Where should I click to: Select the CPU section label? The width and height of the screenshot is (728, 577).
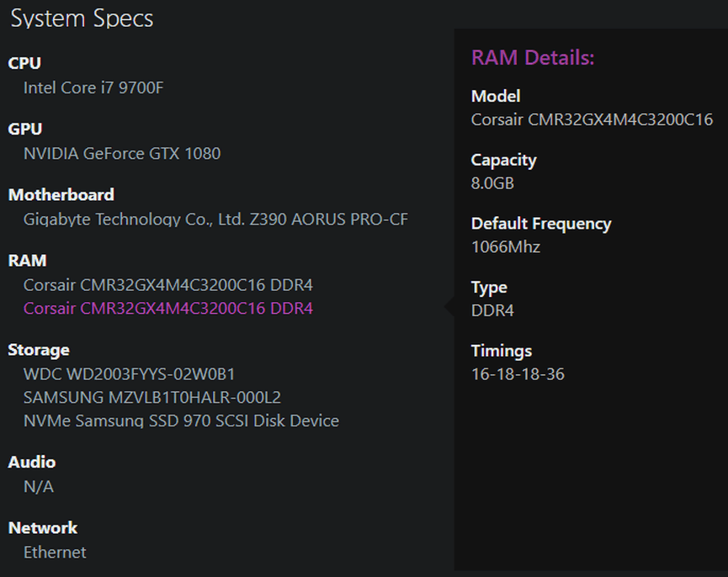[24, 63]
